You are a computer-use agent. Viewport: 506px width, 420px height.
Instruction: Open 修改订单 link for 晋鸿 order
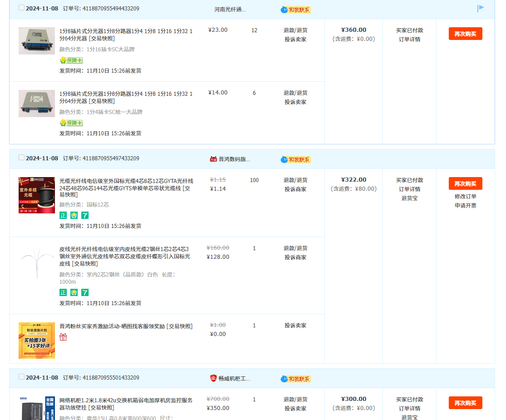(x=465, y=197)
